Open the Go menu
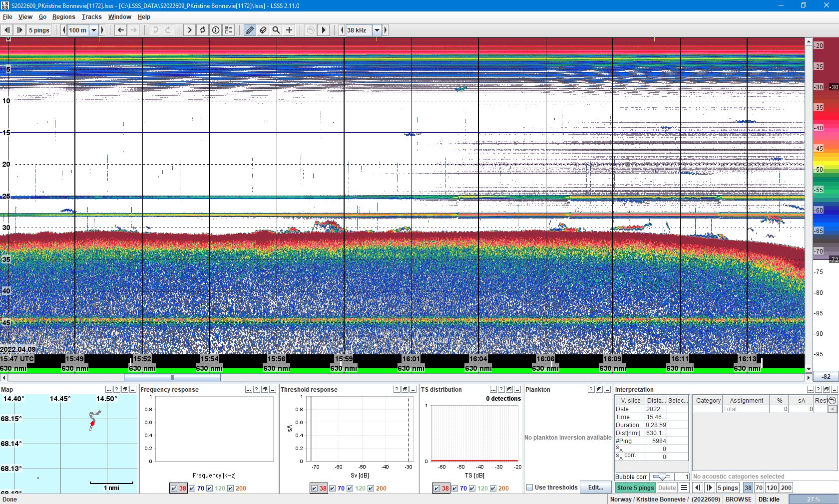The height and width of the screenshot is (504, 839). [42, 16]
